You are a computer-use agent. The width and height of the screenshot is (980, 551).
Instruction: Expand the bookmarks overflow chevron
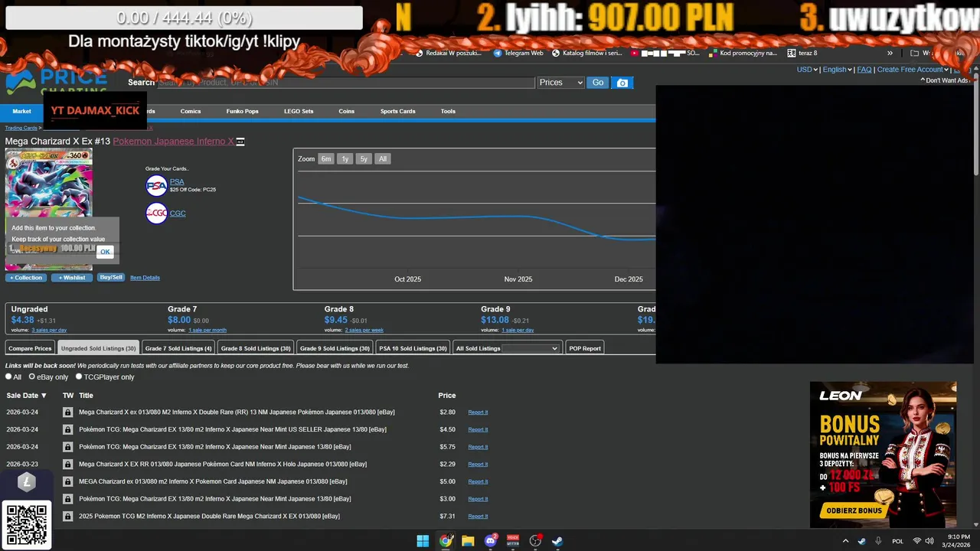(x=890, y=53)
